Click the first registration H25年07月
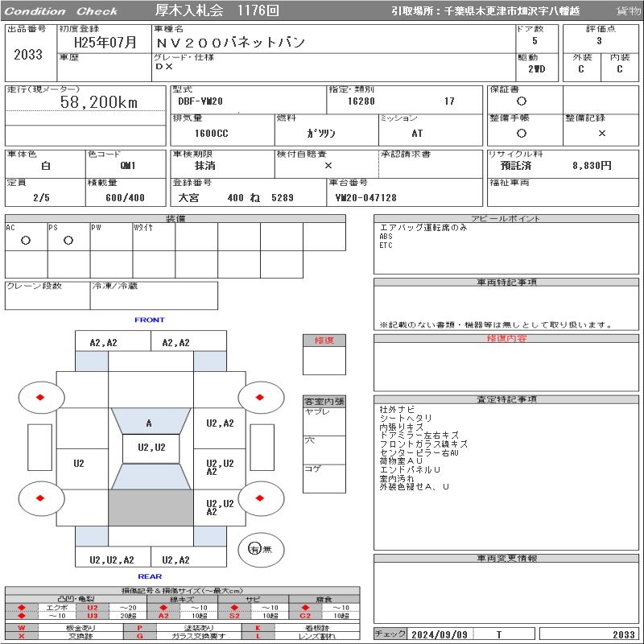The height and width of the screenshot is (644, 644). pyautogui.click(x=105, y=43)
